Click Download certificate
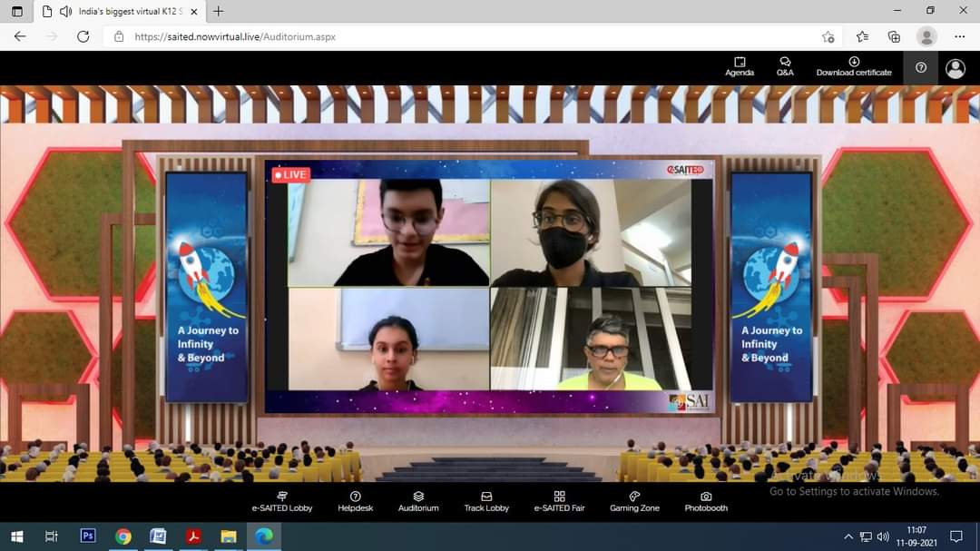The image size is (980, 551). pyautogui.click(x=854, y=66)
